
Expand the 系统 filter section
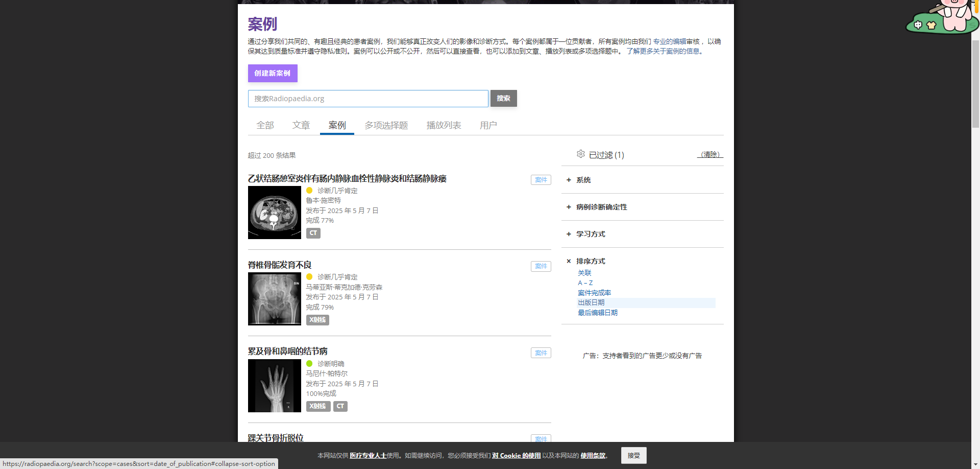coord(583,180)
